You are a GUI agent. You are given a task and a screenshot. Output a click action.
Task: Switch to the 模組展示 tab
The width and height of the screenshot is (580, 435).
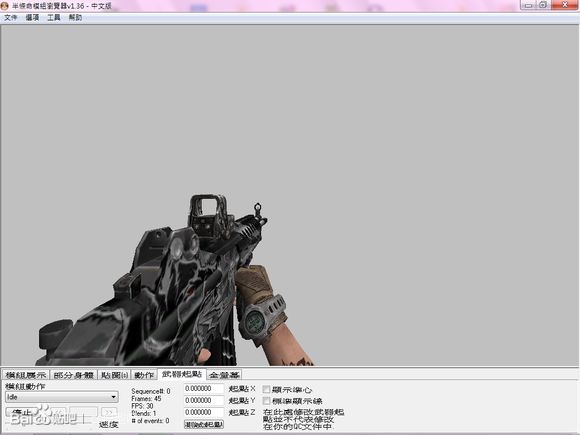[x=26, y=375]
